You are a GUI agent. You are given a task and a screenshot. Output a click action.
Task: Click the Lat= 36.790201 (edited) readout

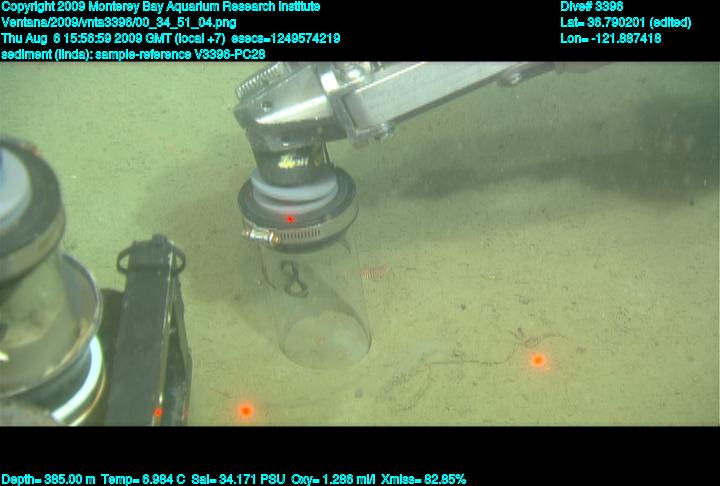pos(625,23)
